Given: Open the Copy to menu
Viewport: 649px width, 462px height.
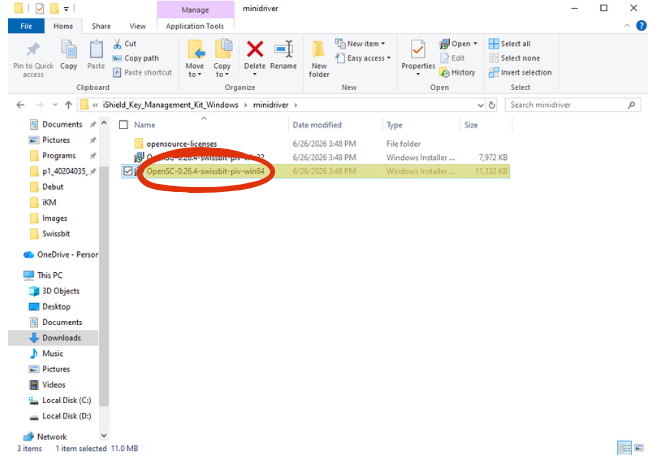Looking at the screenshot, I should (222, 58).
